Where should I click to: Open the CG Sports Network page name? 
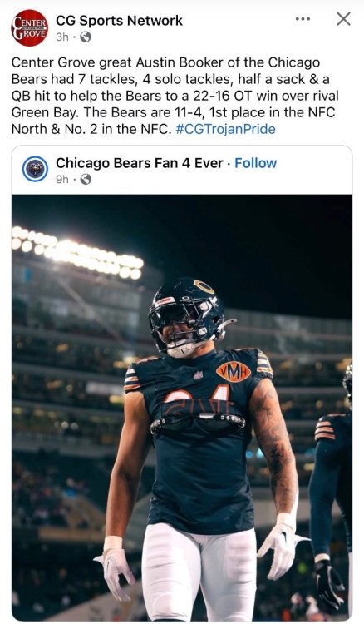(119, 21)
